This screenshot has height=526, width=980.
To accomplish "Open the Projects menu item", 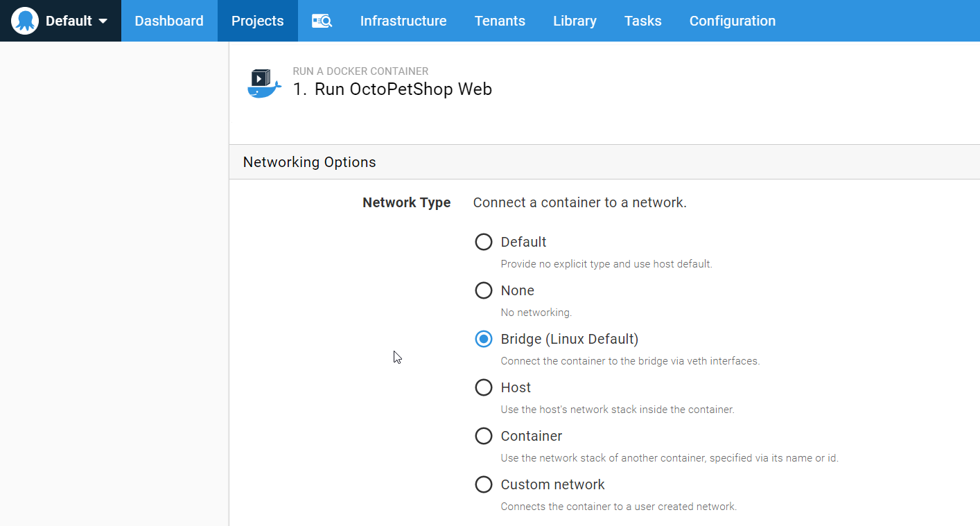I will coord(257,21).
